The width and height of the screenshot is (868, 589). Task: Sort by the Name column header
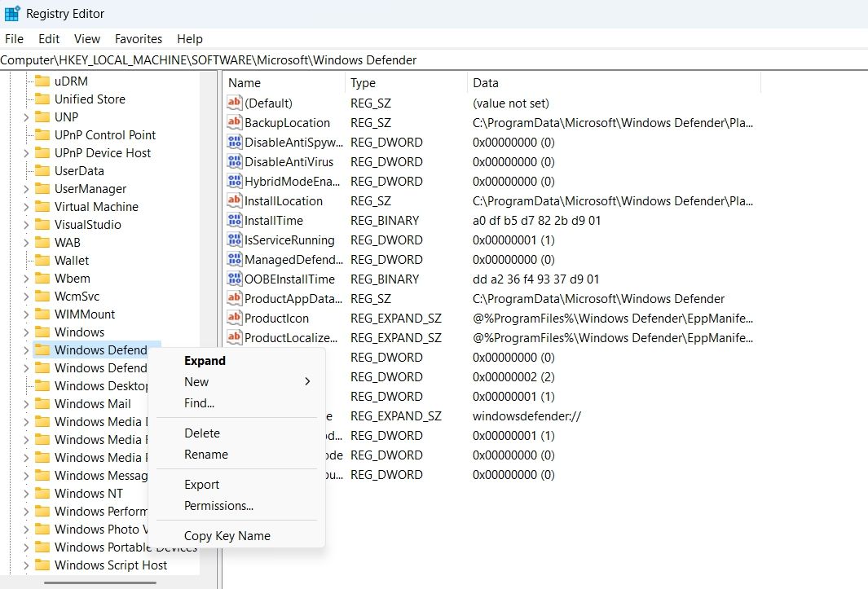pos(284,82)
